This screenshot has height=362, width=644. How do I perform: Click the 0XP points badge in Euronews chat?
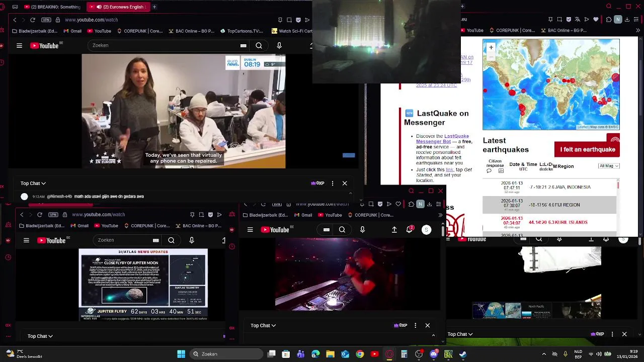click(318, 184)
